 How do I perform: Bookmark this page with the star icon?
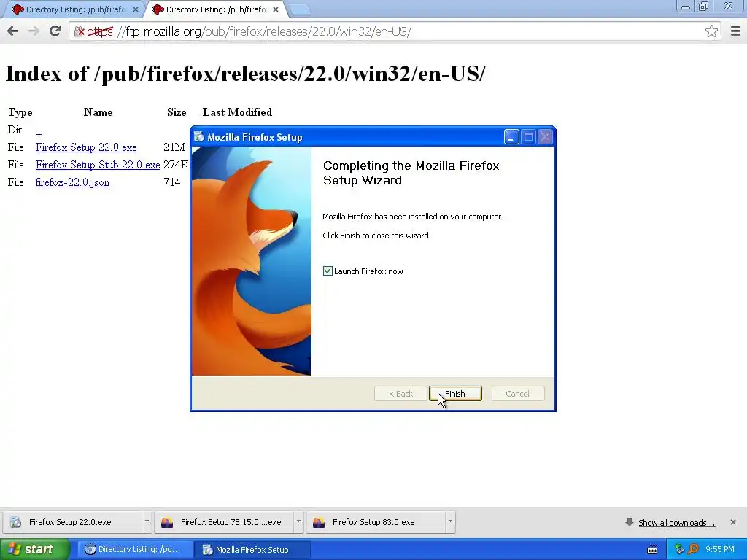click(x=711, y=31)
